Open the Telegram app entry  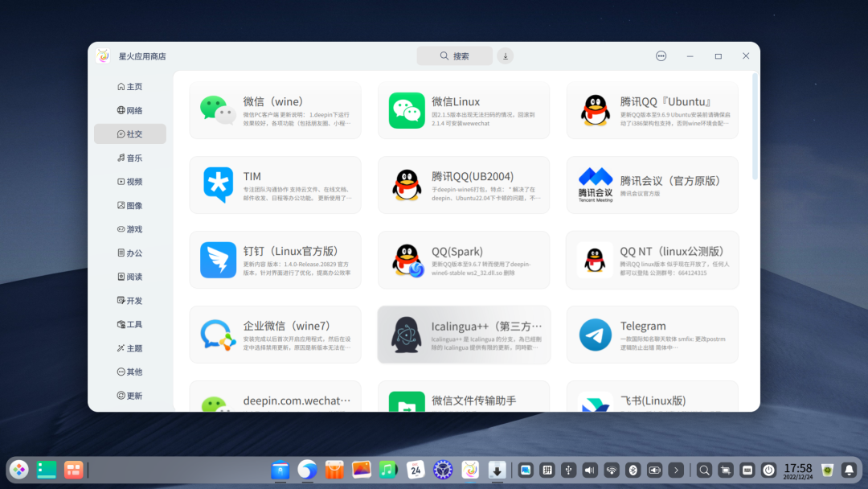(652, 335)
